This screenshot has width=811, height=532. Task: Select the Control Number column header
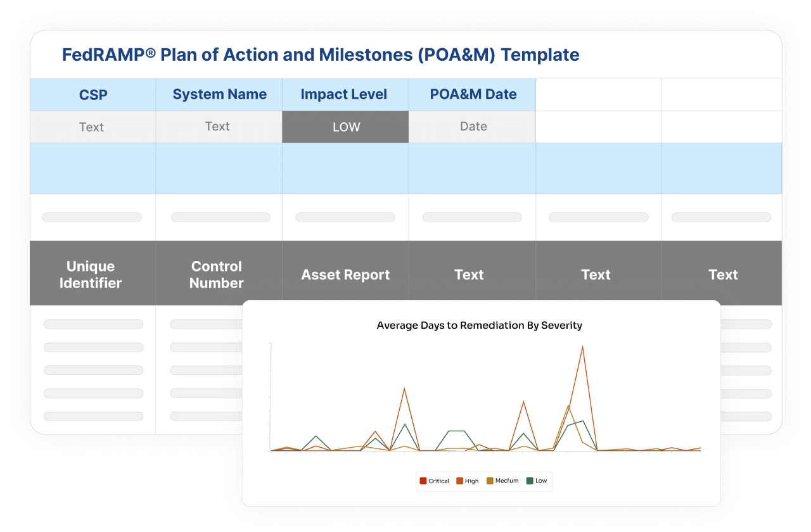(217, 274)
